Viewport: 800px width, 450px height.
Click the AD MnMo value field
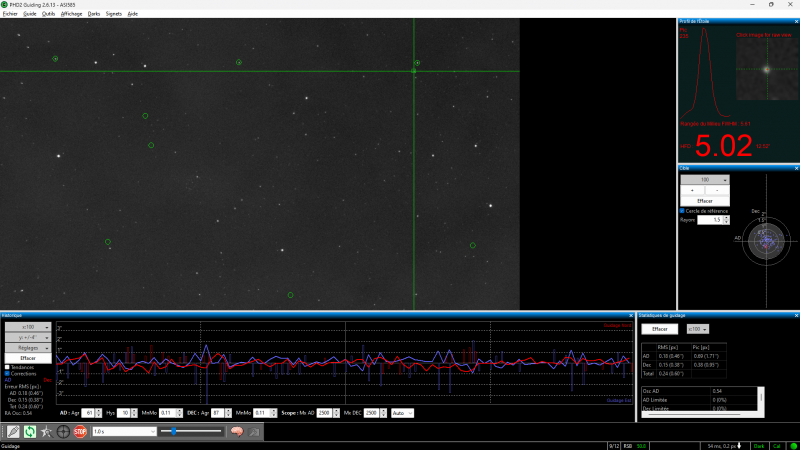pos(167,413)
